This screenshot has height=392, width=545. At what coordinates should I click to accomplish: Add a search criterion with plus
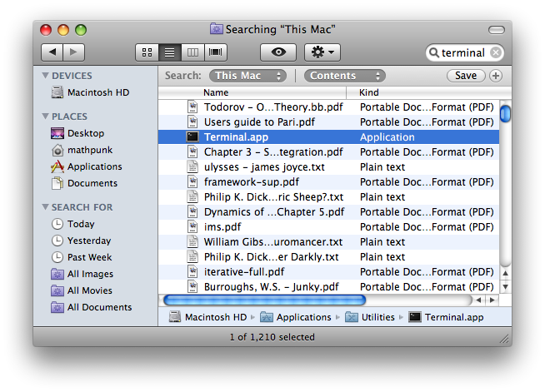(496, 76)
